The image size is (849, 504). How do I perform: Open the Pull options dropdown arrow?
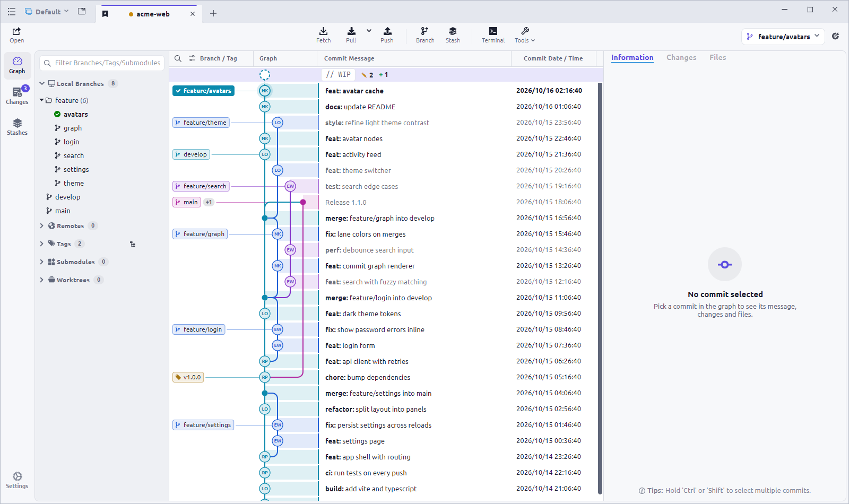[369, 31]
